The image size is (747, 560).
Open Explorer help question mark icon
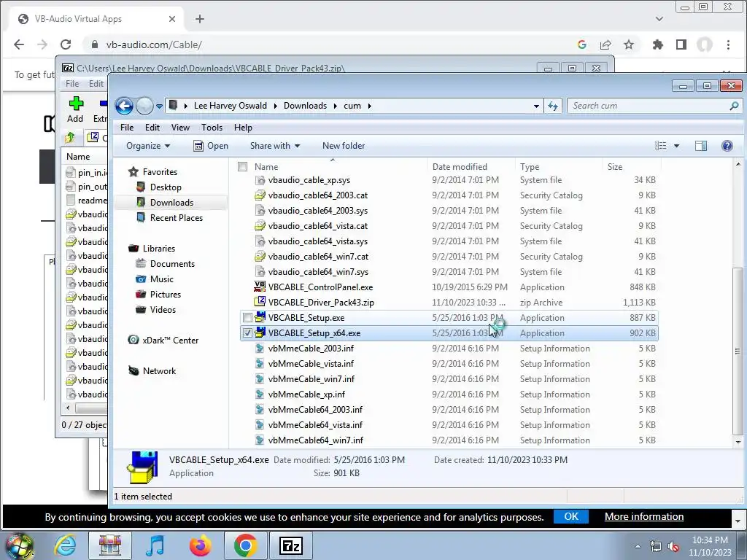click(x=727, y=146)
